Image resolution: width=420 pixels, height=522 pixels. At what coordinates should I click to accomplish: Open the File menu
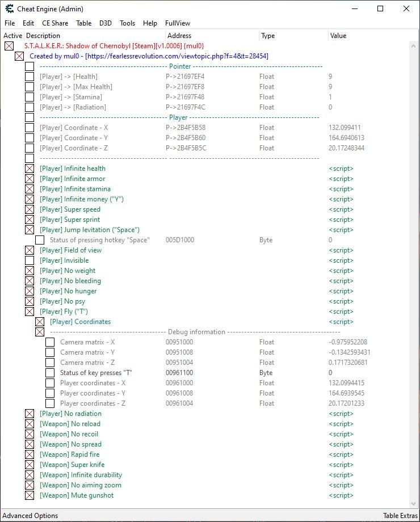tap(10, 23)
